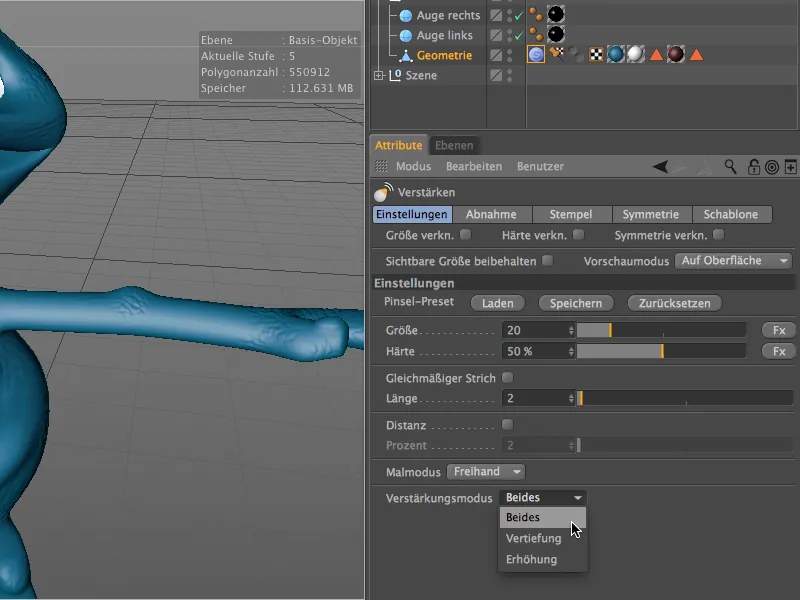
Task: Click the gray tag next to pin tag
Action: point(576,54)
